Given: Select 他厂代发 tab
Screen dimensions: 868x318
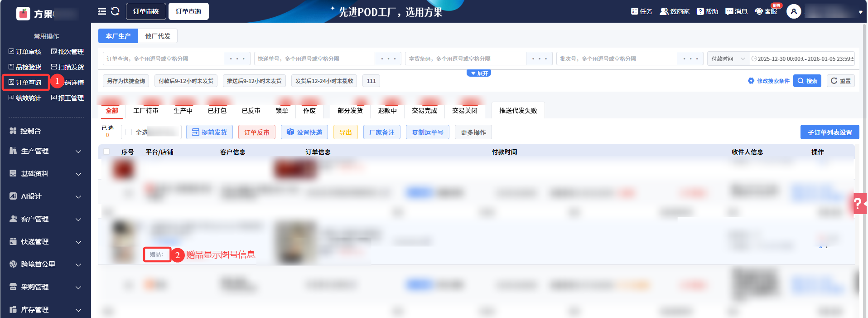Looking at the screenshot, I should click(x=158, y=36).
